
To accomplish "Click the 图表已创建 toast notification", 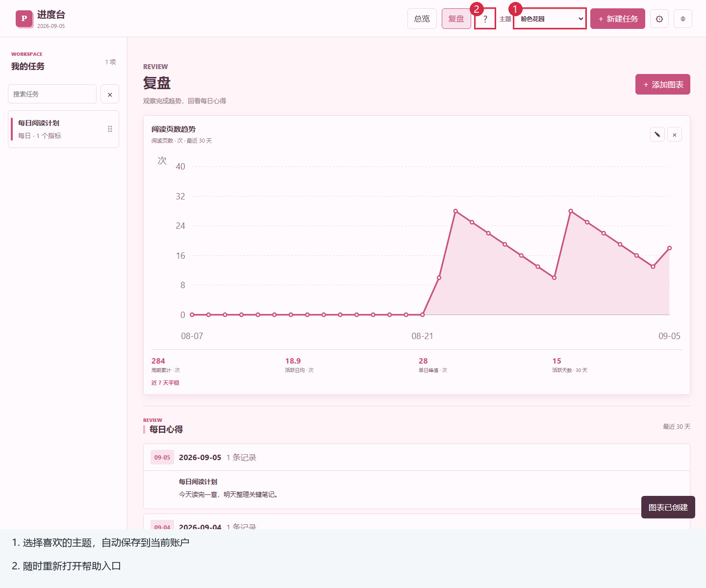I will (x=668, y=507).
